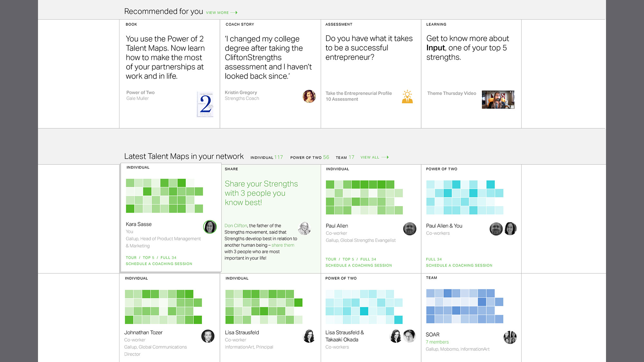Filter Talent Maps by Individual
Image resolution: width=644 pixels, height=362 pixels.
[x=267, y=157]
